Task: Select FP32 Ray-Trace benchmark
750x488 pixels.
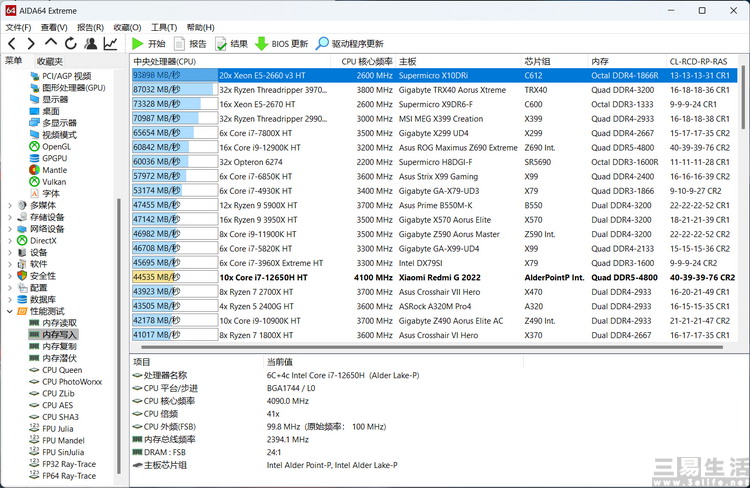Action: click(x=63, y=464)
